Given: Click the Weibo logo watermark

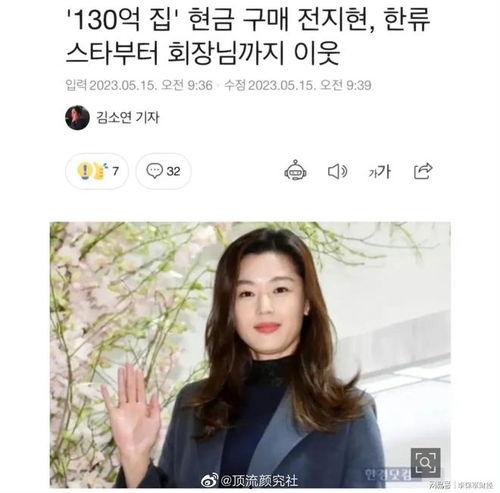Looking at the screenshot, I should [210, 480].
